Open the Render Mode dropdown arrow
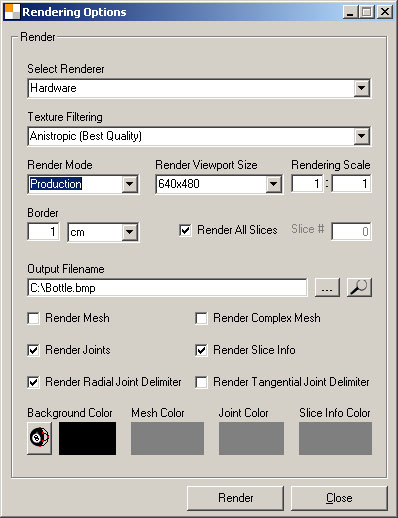This screenshot has height=518, width=398. [x=129, y=184]
